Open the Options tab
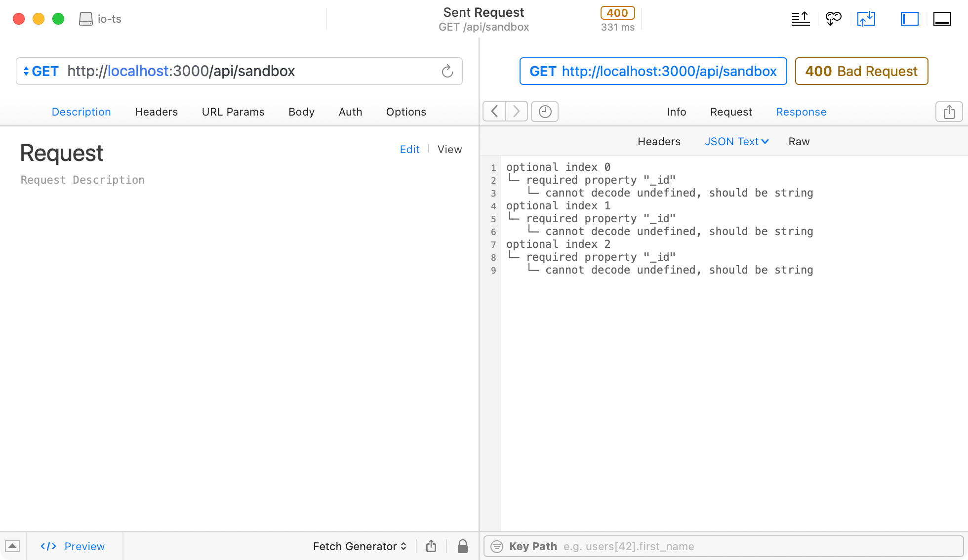968x560 pixels. coord(406,112)
